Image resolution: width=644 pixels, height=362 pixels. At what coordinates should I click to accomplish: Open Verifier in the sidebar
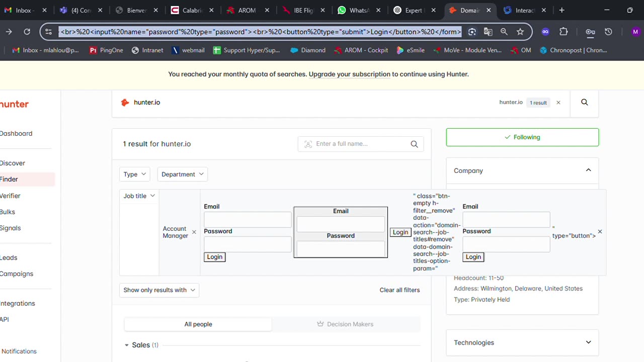[10, 196]
